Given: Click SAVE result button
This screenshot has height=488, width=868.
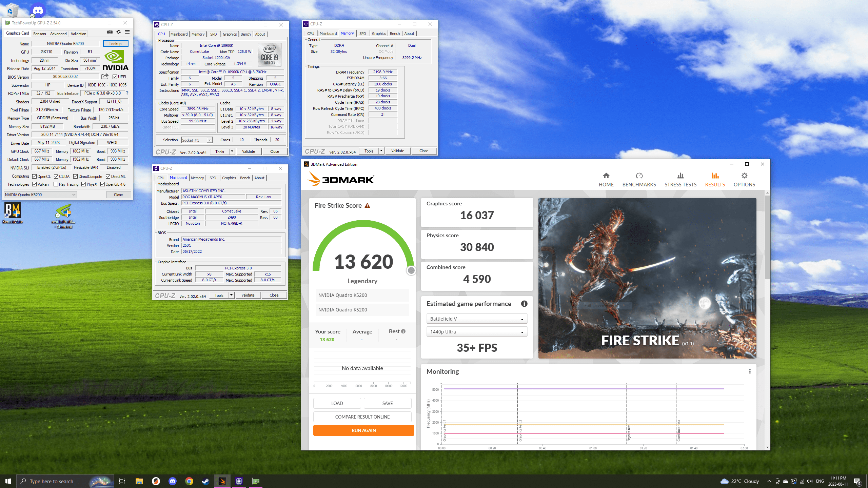Looking at the screenshot, I should pos(388,403).
